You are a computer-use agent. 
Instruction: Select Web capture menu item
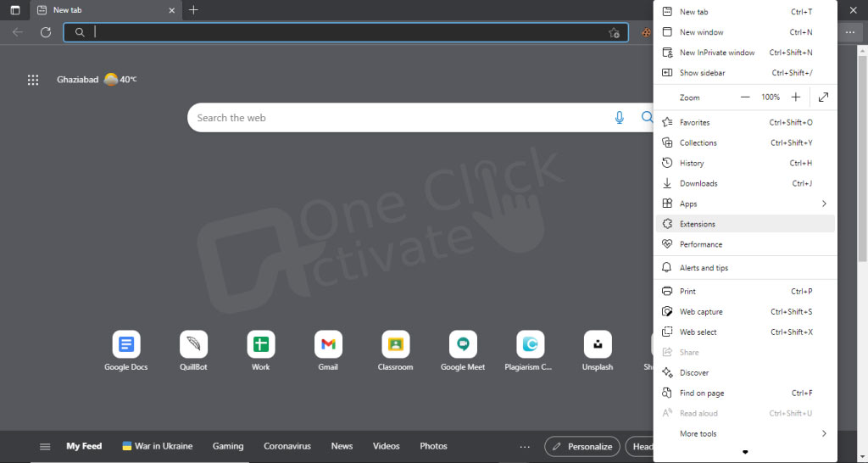coord(745,312)
